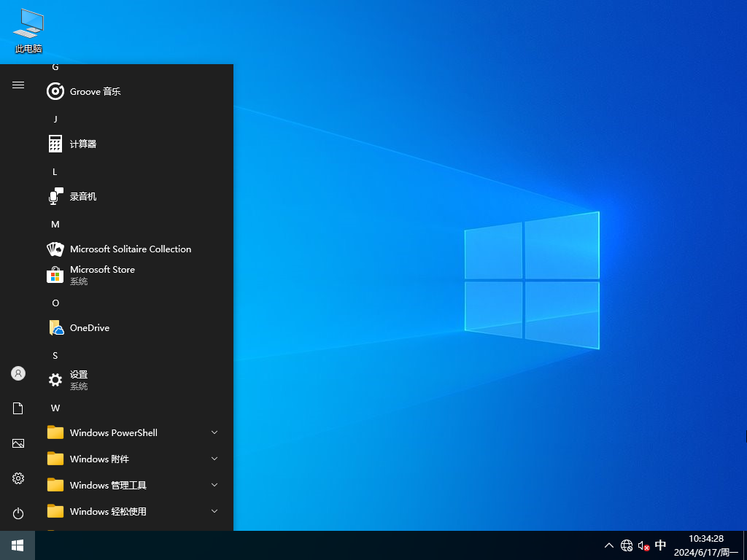Viewport: 747px width, 560px height.
Task: Open the 录音机 app
Action: tap(82, 196)
